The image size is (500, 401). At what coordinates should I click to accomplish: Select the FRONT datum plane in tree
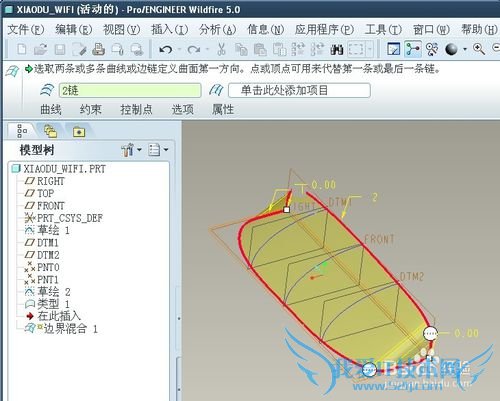click(45, 206)
